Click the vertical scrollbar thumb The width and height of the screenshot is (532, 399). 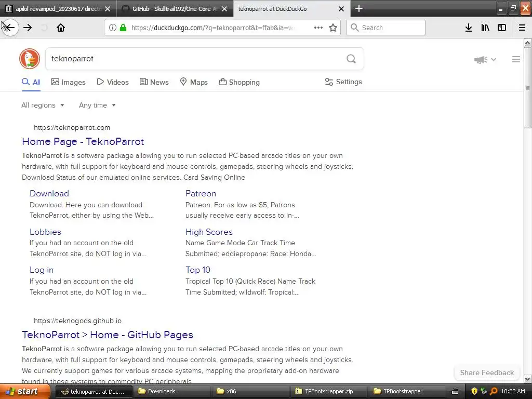(x=527, y=88)
